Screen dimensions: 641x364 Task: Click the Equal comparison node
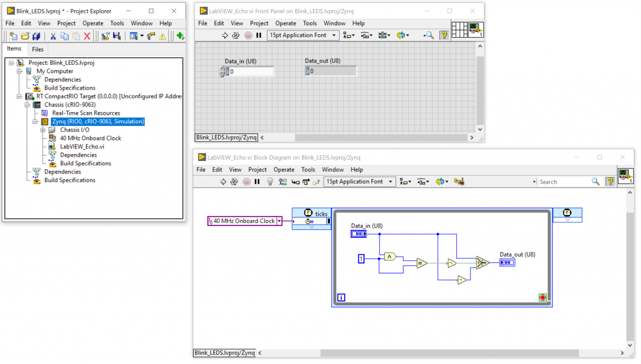[x=422, y=263]
